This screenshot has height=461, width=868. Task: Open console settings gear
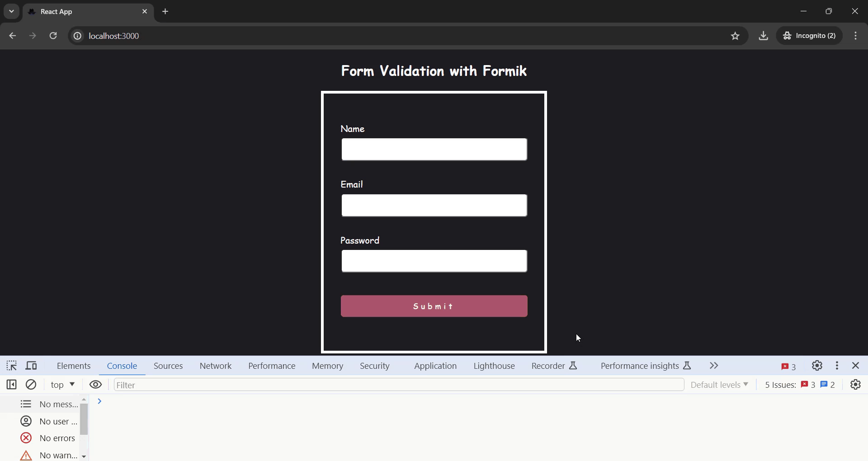pos(855,385)
